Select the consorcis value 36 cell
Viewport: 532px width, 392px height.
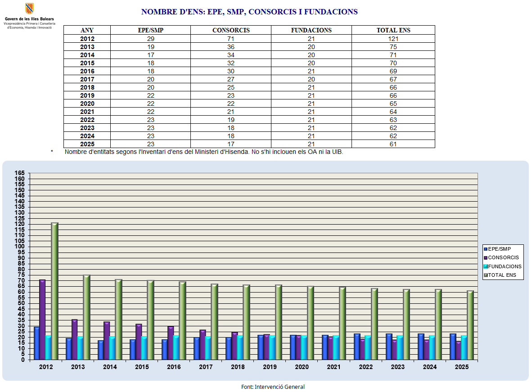coord(231,47)
